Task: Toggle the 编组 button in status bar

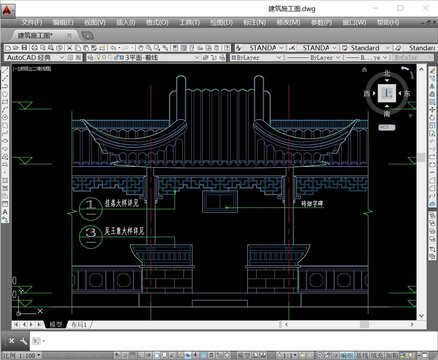Action: 346,356
